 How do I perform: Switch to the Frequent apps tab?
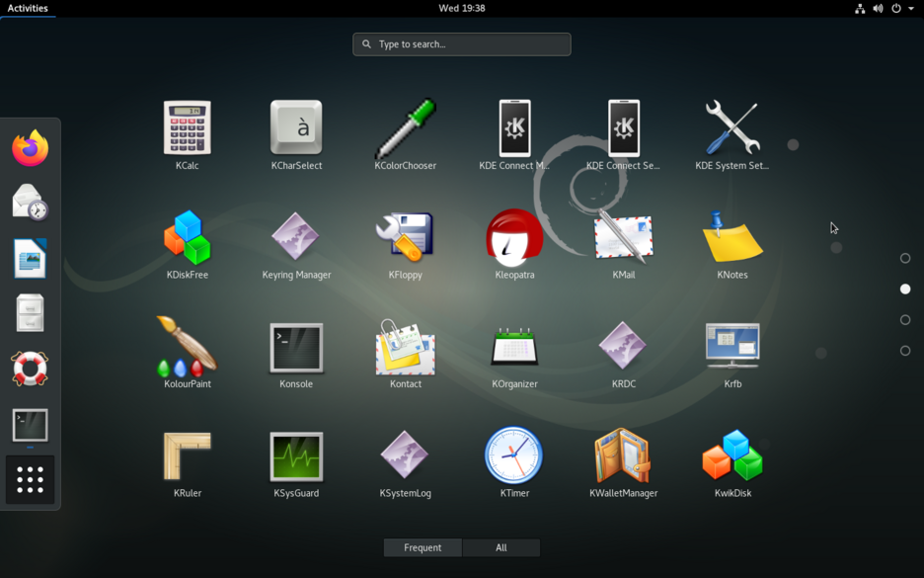point(423,547)
